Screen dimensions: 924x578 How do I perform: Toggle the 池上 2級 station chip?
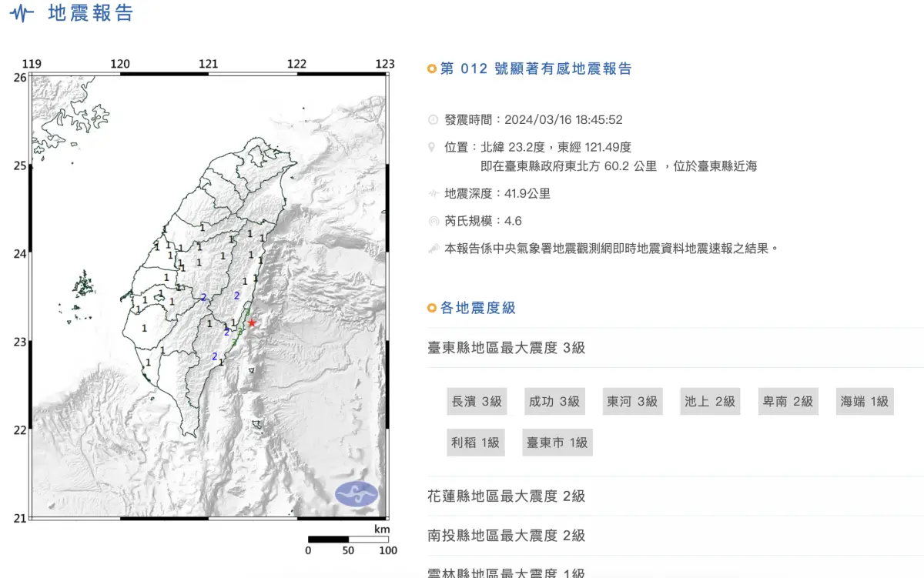point(709,401)
